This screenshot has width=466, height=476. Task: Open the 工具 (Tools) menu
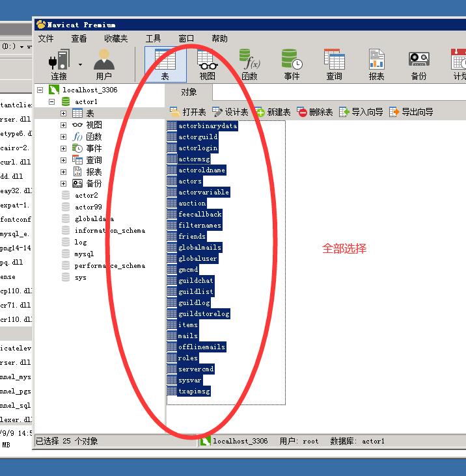point(153,38)
